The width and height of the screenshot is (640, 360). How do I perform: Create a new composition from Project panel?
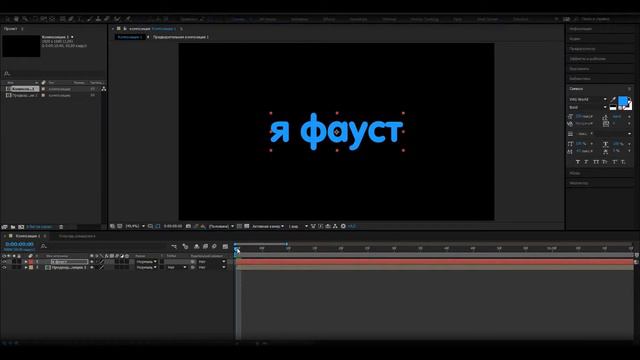21,227
